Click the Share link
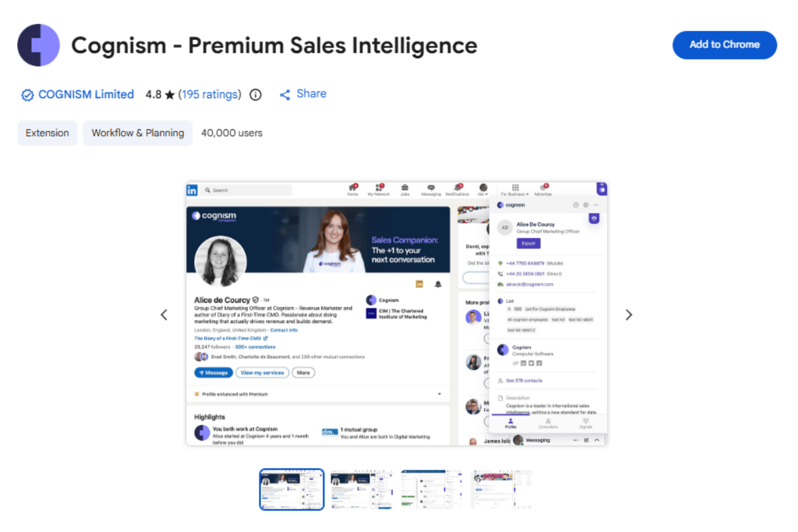 [x=311, y=94]
